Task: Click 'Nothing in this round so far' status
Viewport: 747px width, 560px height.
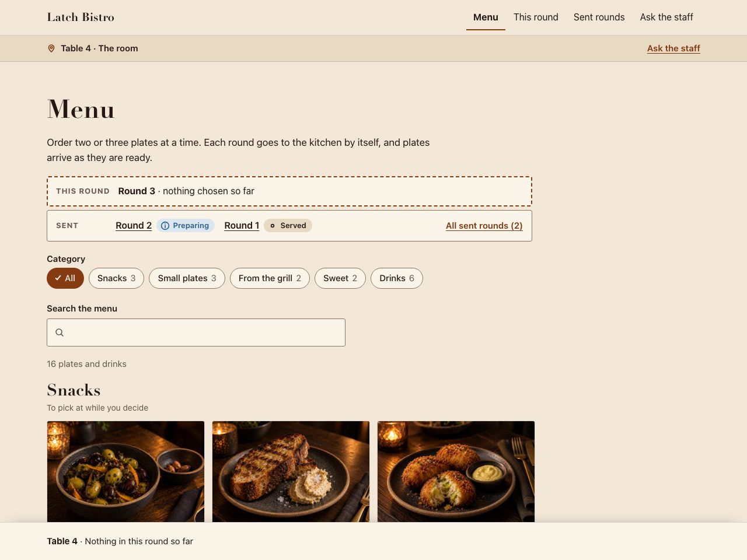Action: [x=139, y=541]
